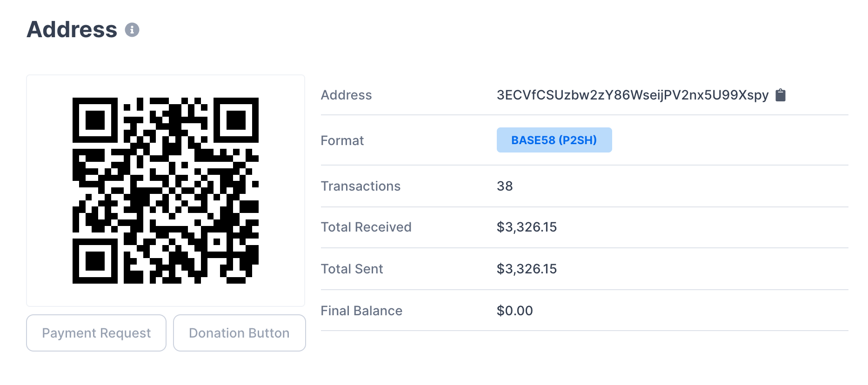Click the QR code's top-left finder square
Screen dimensions: 868x385
(x=95, y=120)
